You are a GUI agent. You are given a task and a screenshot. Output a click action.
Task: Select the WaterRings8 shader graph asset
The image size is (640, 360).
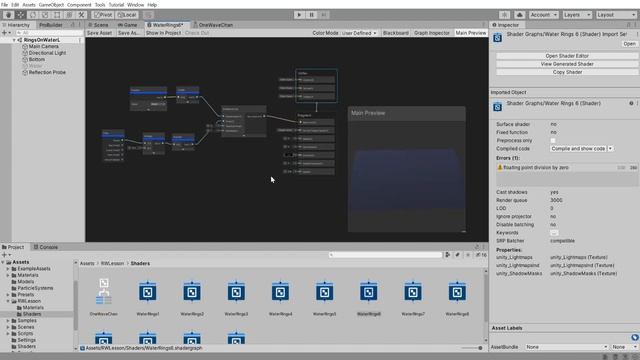(x=457, y=297)
